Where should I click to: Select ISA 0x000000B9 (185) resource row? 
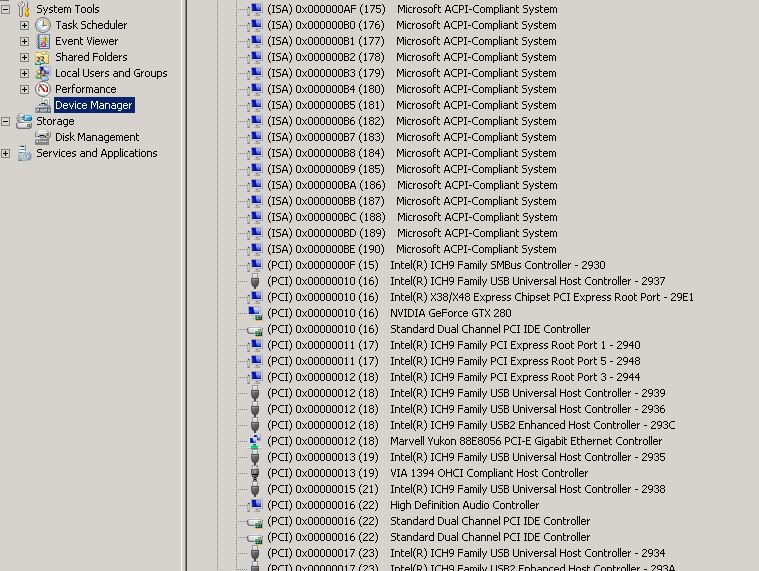(x=411, y=169)
